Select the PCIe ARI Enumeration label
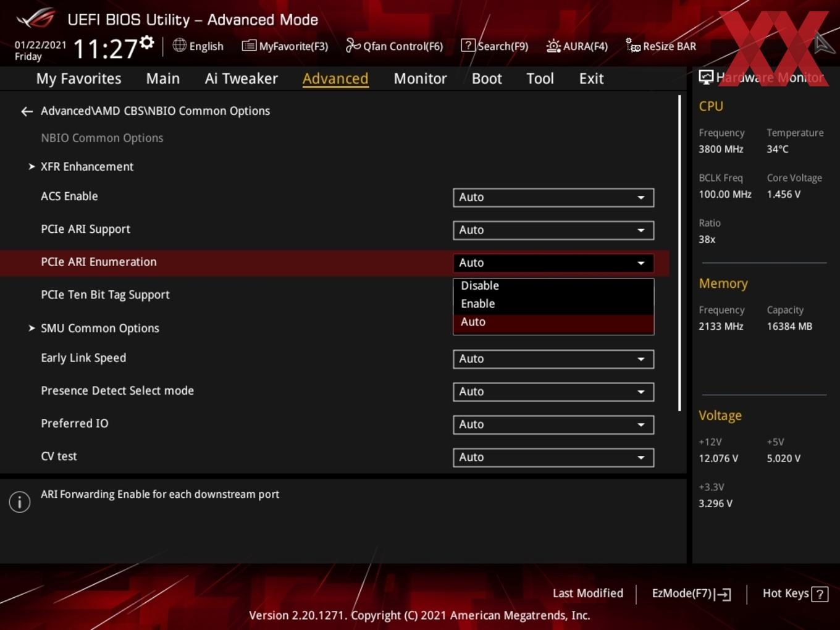840x630 pixels. tap(99, 262)
